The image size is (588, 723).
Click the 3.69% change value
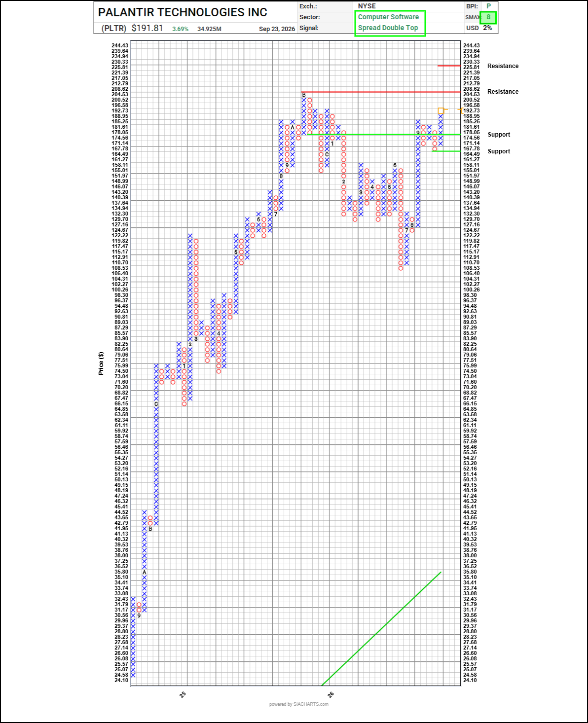click(180, 29)
